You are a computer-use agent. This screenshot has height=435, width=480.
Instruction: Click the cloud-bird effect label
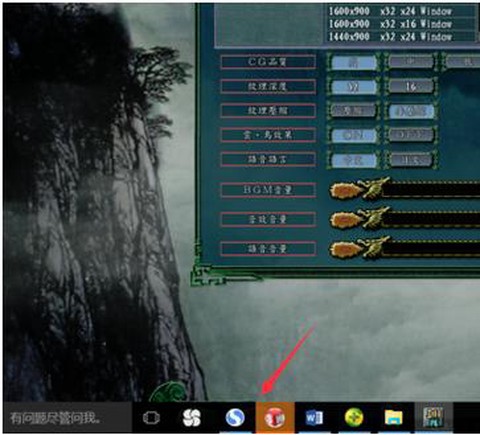click(x=268, y=135)
